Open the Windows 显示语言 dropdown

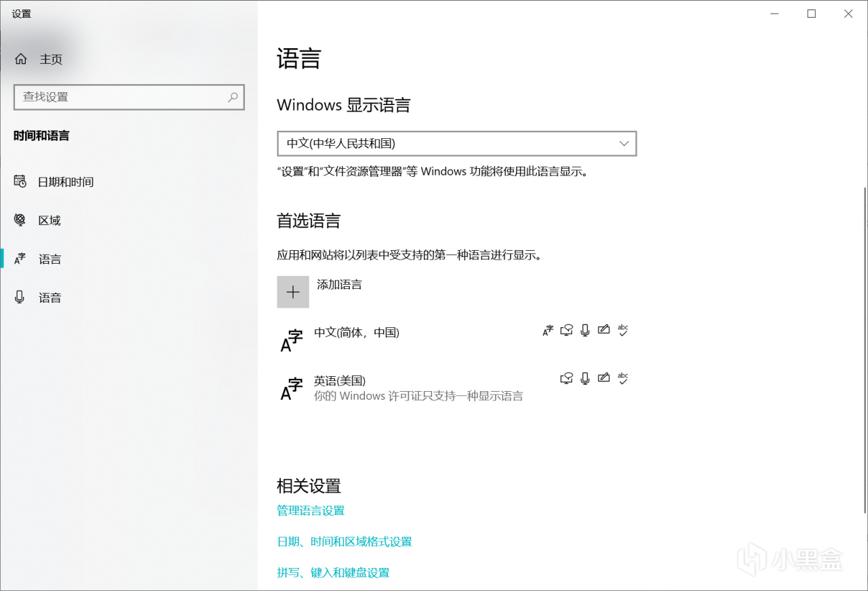click(457, 144)
